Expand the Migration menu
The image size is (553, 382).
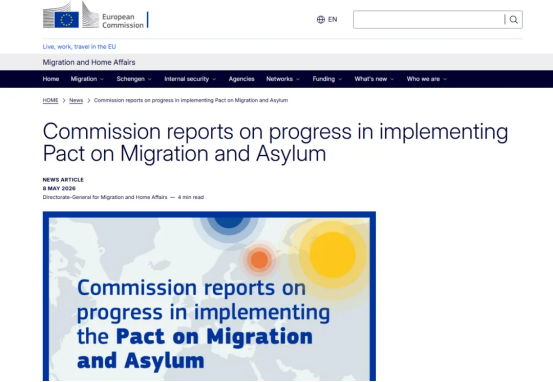click(87, 79)
